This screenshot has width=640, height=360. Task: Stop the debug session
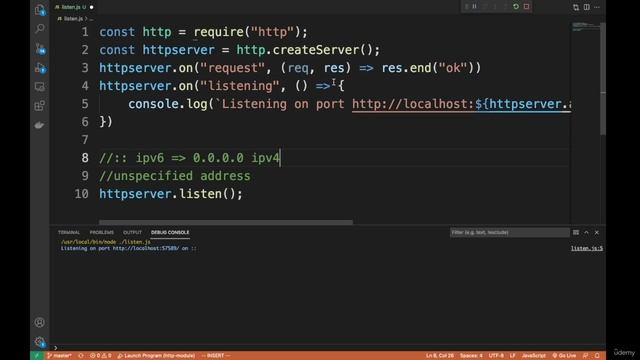pyautogui.click(x=527, y=7)
